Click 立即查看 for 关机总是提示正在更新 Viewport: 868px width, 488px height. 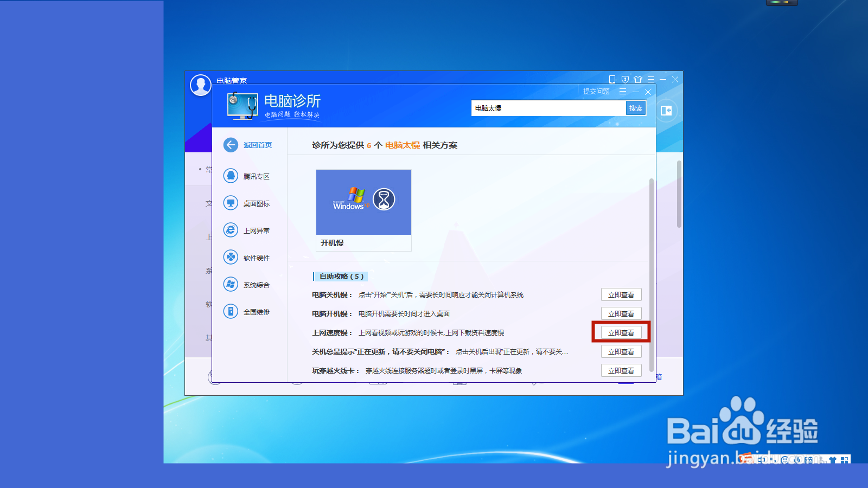click(x=621, y=352)
